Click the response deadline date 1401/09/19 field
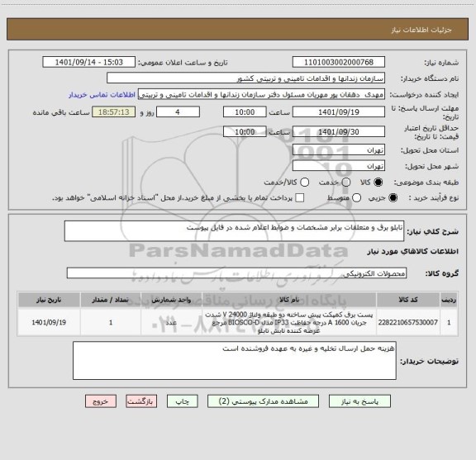The height and width of the screenshot is (460, 476). (x=339, y=112)
